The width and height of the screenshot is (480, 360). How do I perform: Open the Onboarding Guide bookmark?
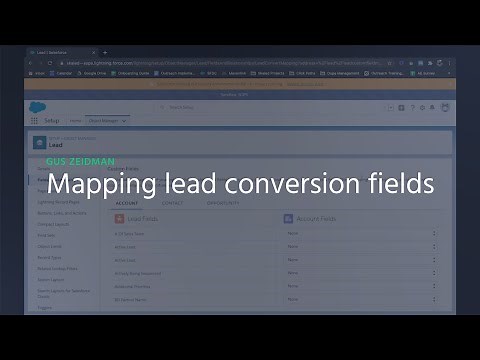click(130, 73)
